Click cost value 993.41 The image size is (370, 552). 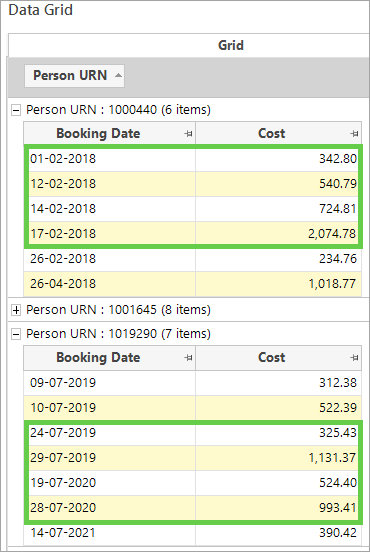pos(338,508)
